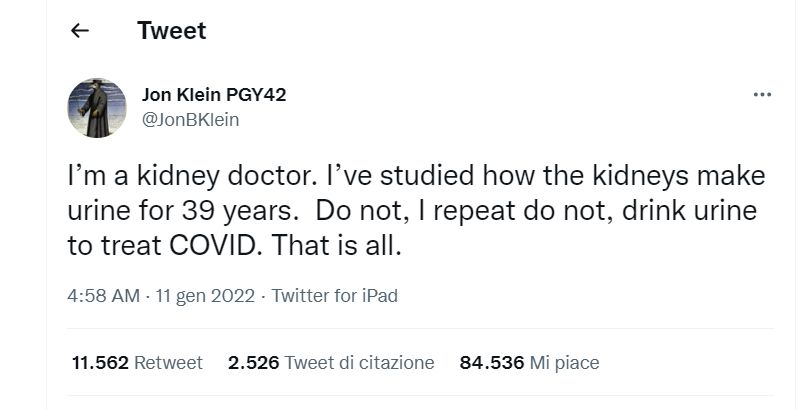The image size is (802, 410).
Task: Click the back arrow icon
Action: pyautogui.click(x=80, y=31)
